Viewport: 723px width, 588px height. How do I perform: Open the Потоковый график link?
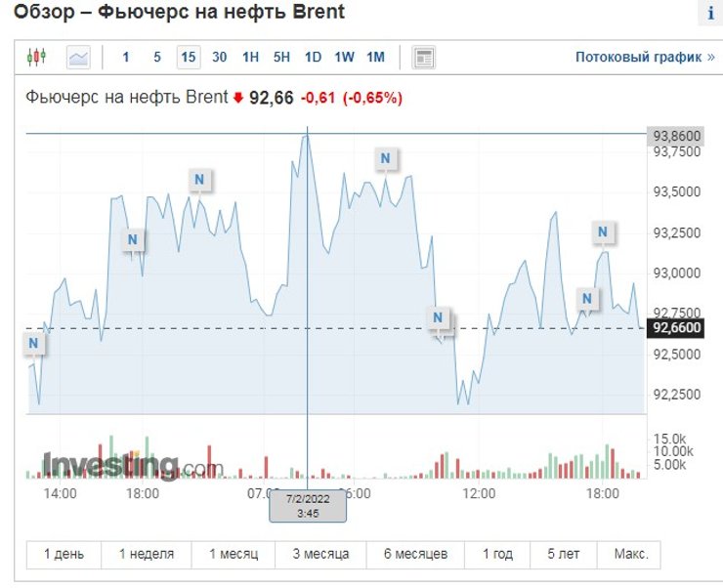point(645,57)
